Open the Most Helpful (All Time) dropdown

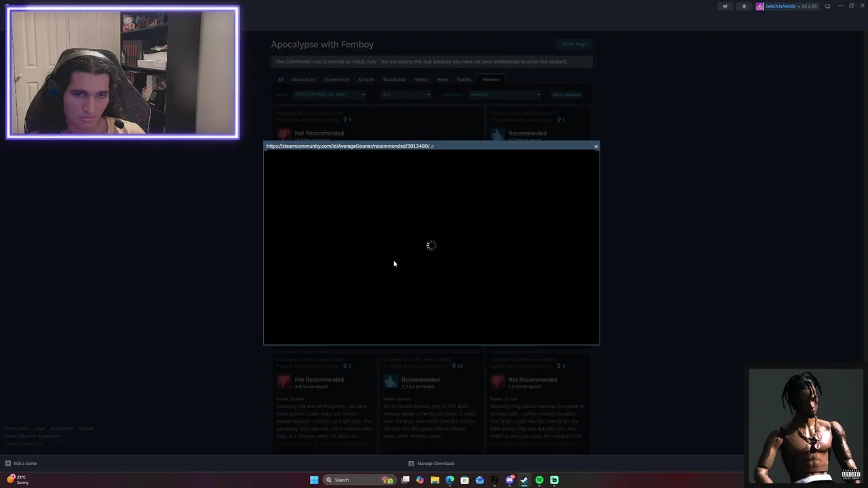330,94
